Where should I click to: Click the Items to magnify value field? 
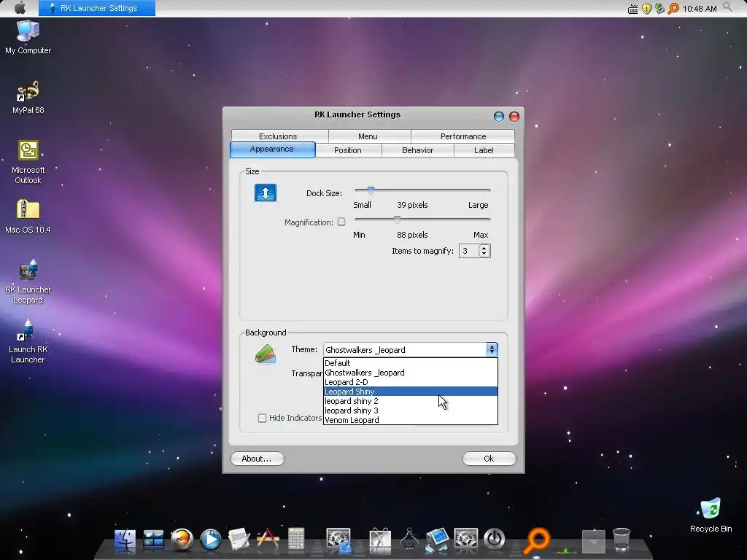click(x=469, y=251)
